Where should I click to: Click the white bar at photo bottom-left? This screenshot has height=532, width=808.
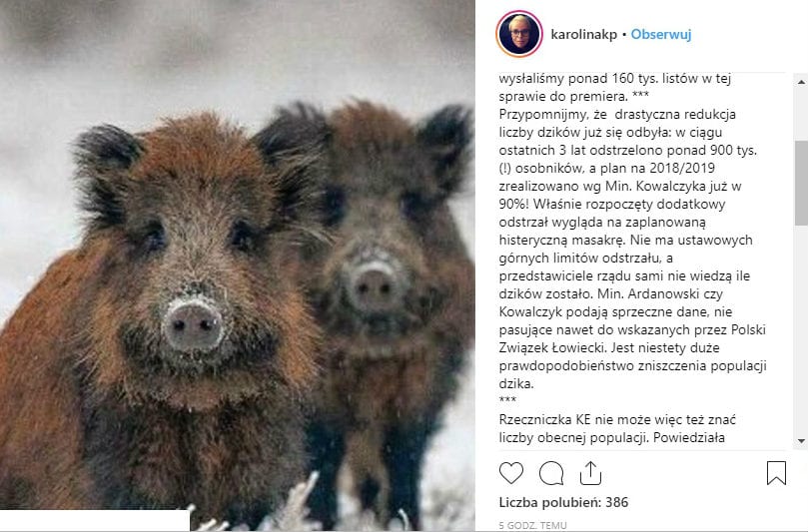coord(95,521)
